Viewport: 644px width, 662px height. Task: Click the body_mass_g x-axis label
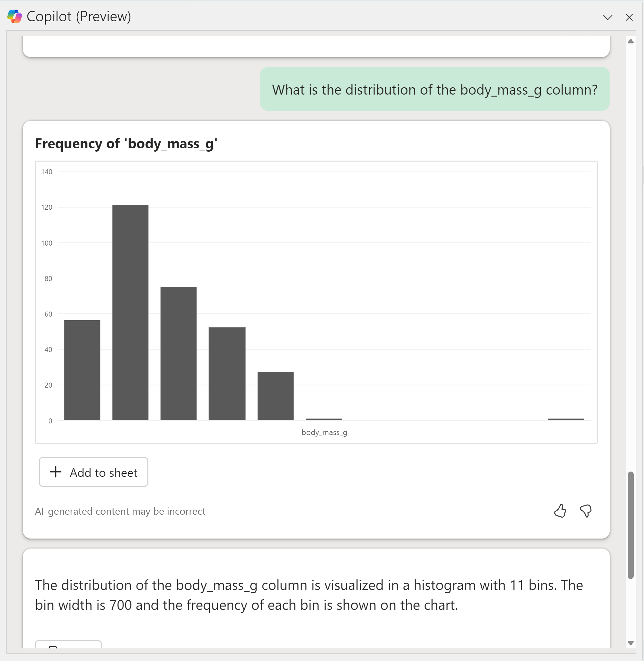coord(324,432)
